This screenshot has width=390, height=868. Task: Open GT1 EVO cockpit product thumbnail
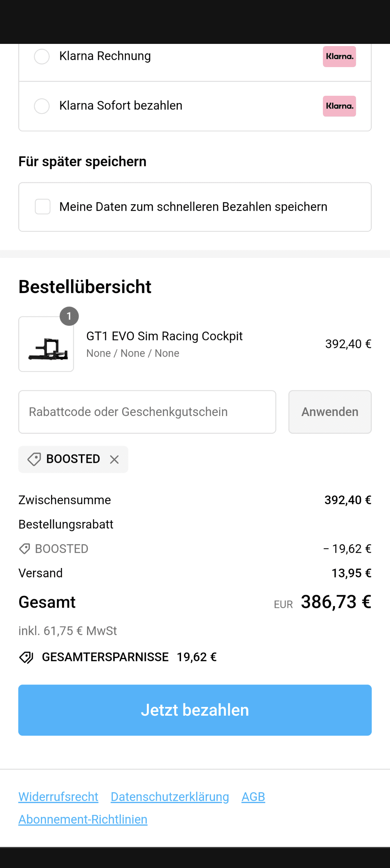(x=46, y=344)
